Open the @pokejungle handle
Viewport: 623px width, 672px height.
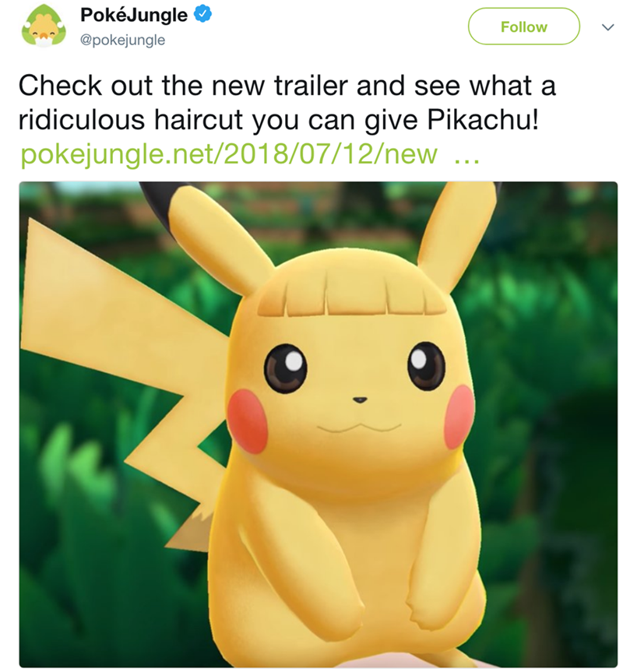coord(122,40)
